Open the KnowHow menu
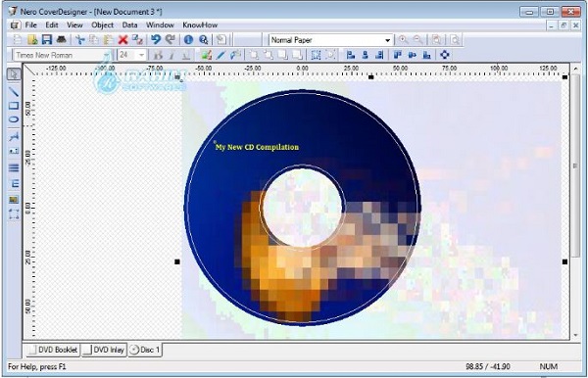Screen dimensions: 588x378 pyautogui.click(x=200, y=25)
